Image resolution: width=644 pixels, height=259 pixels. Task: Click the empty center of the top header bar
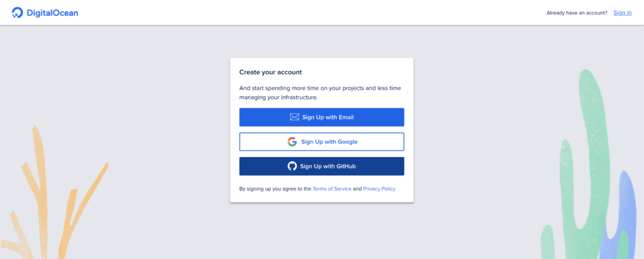314,13
